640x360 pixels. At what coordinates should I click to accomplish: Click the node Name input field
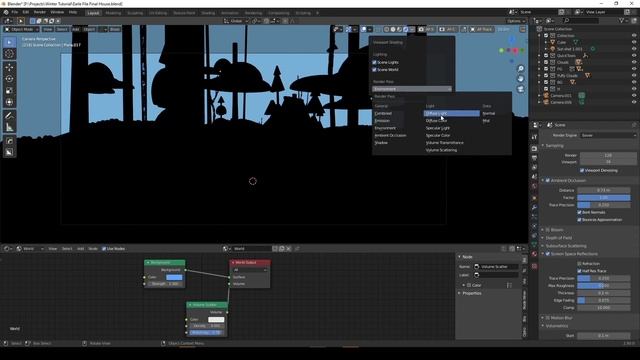point(496,267)
